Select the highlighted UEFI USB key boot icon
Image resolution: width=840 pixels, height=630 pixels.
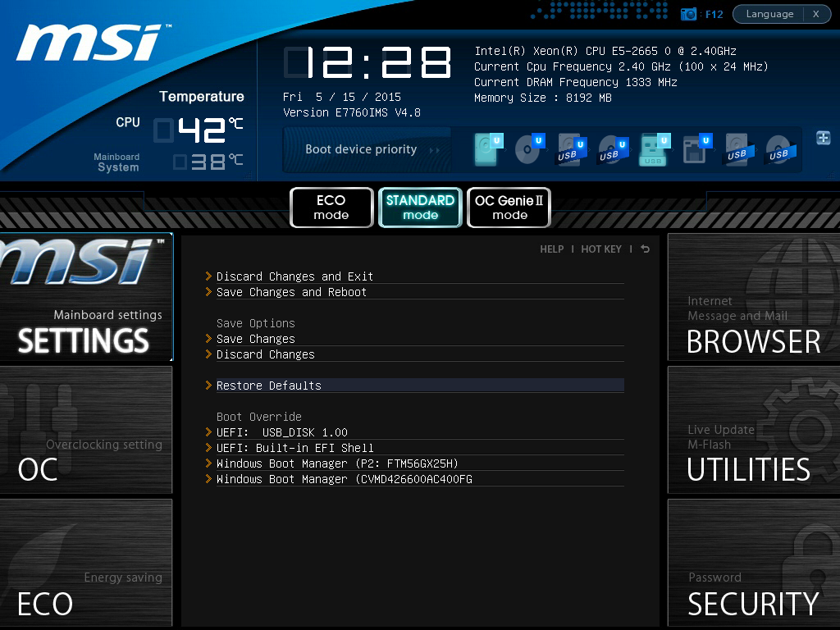tap(655, 149)
